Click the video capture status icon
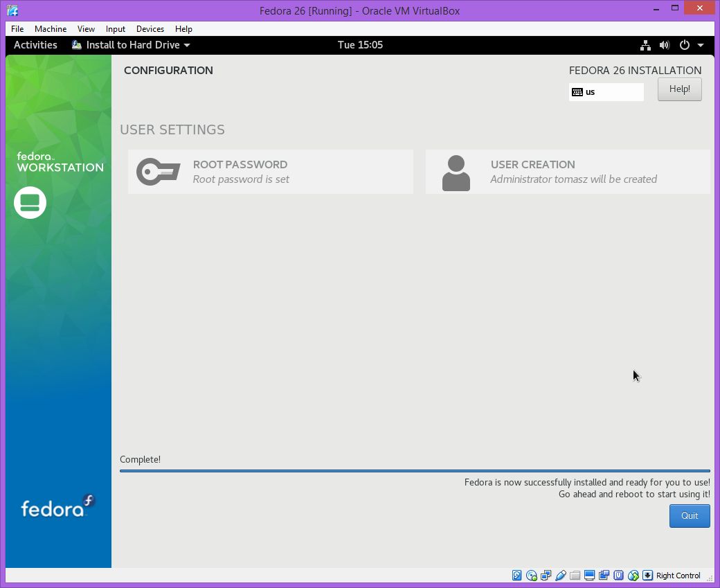The height and width of the screenshot is (588, 720). pyautogui.click(x=604, y=575)
